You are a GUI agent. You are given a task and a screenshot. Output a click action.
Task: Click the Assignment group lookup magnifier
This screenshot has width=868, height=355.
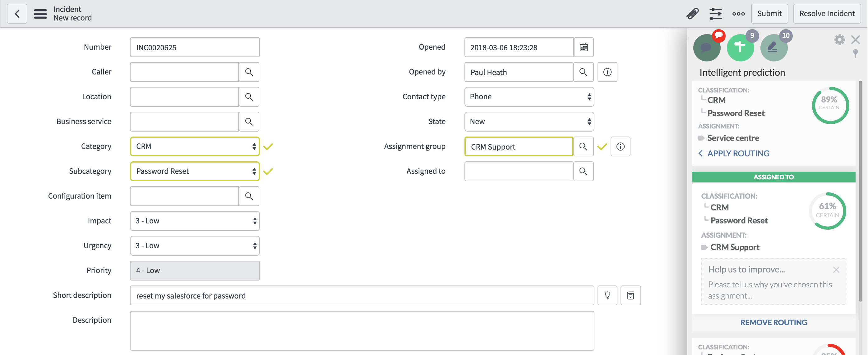pyautogui.click(x=583, y=147)
